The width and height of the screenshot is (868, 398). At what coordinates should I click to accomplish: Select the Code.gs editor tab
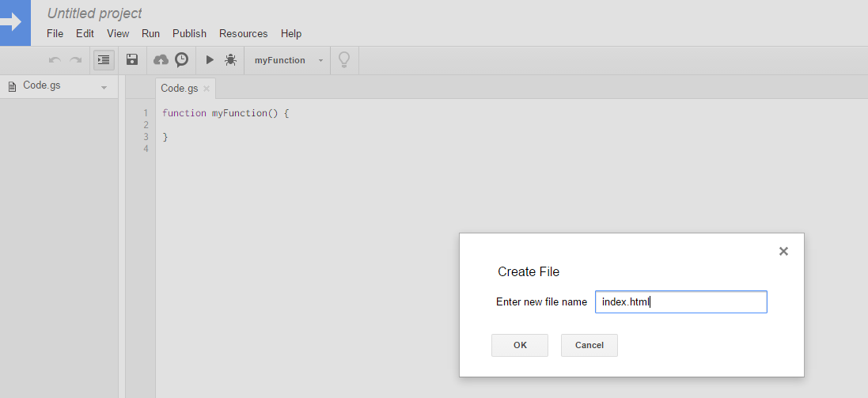(x=179, y=89)
